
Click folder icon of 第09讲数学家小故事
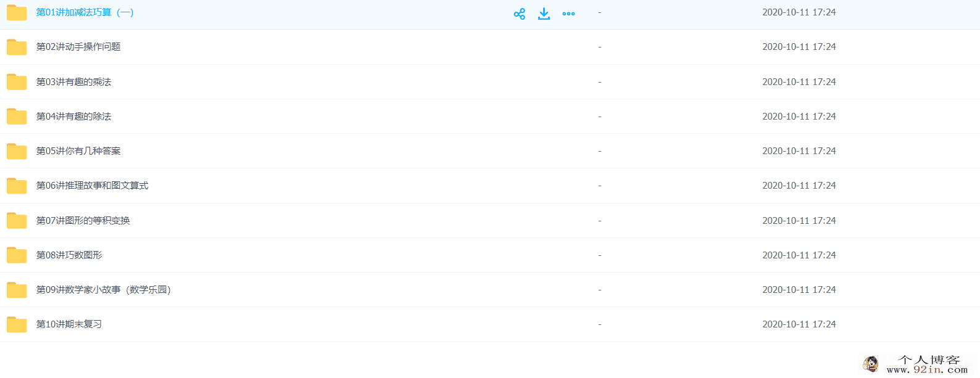pos(17,290)
